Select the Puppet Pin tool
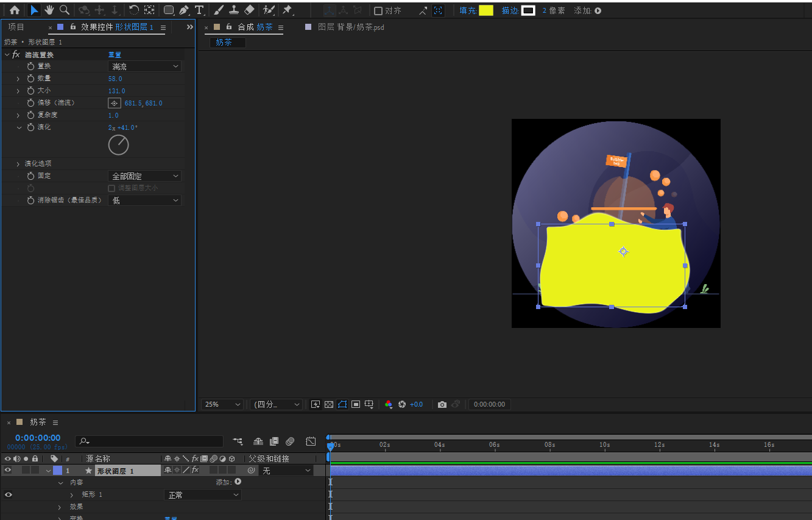The image size is (812, 520). point(287,10)
